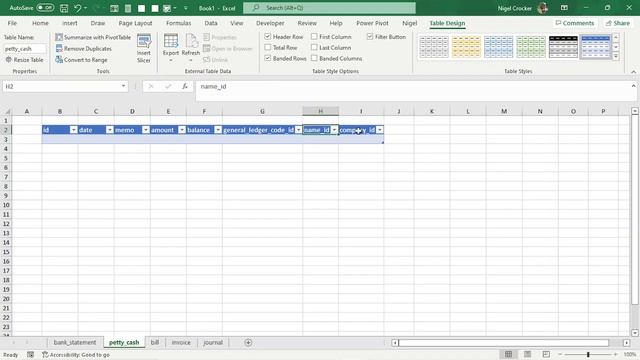Select the light gray table style

point(434,47)
